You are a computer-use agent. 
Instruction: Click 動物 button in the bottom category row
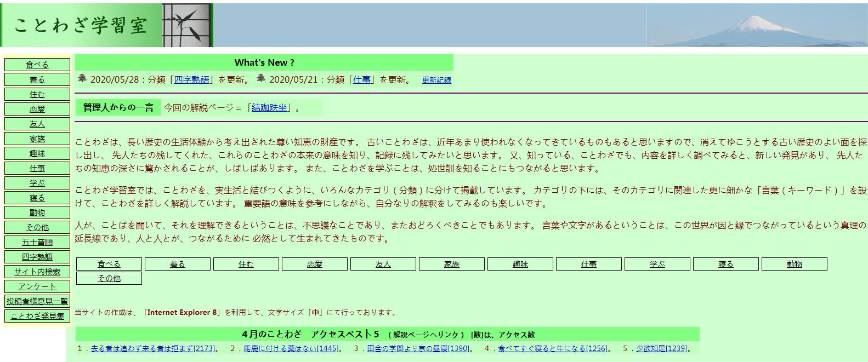(x=795, y=264)
